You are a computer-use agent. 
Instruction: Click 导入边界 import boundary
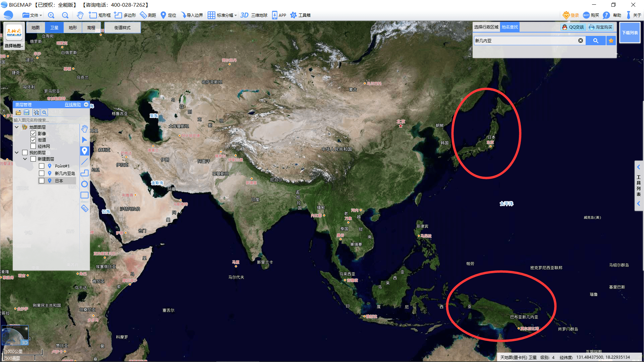coord(192,15)
